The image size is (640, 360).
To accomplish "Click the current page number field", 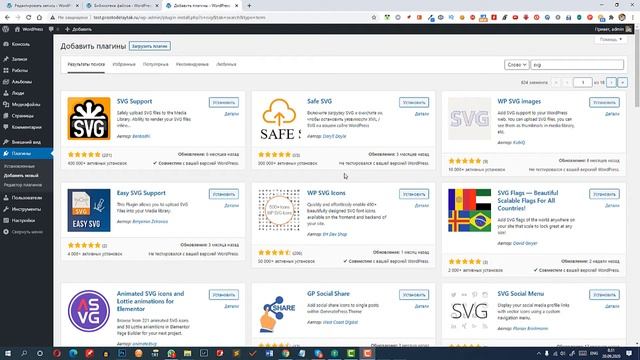I will tap(582, 82).
